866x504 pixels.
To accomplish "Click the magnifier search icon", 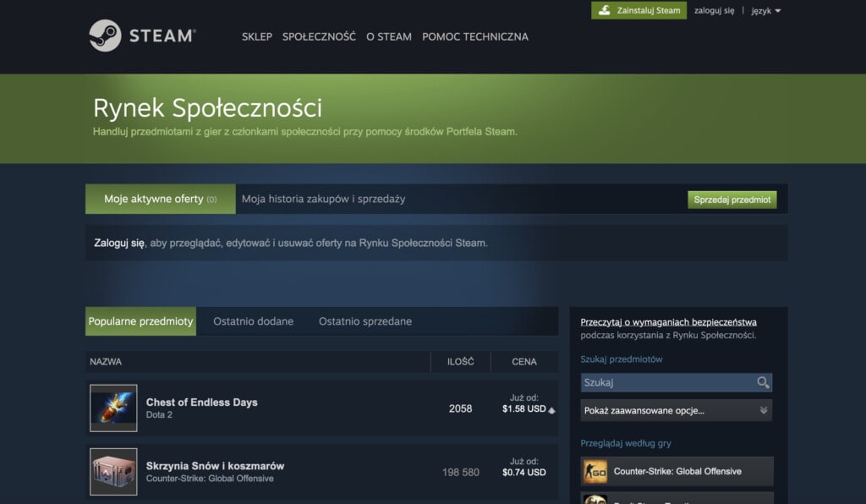I will (x=763, y=382).
